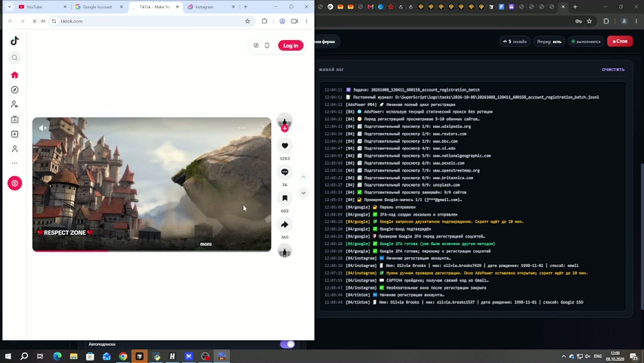Open extensions in right browser toolbar
Image resolution: width=644 pixels, height=363 pixels.
tap(606, 21)
